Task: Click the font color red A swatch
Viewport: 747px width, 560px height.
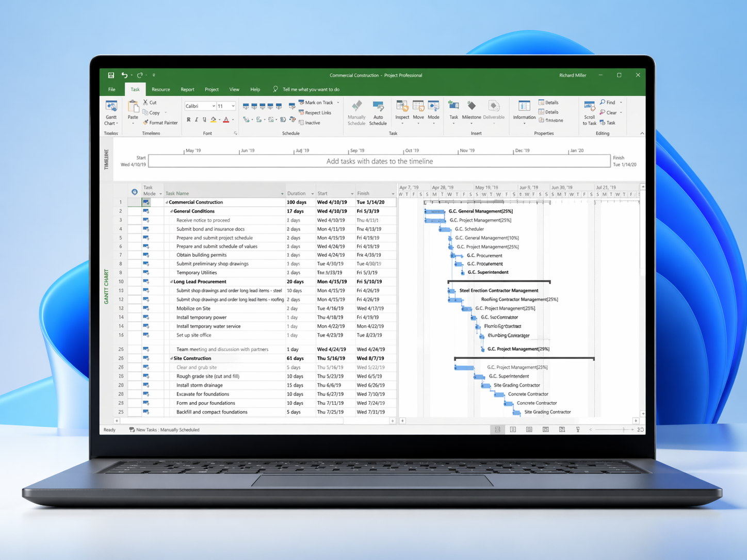Action: pos(226,120)
